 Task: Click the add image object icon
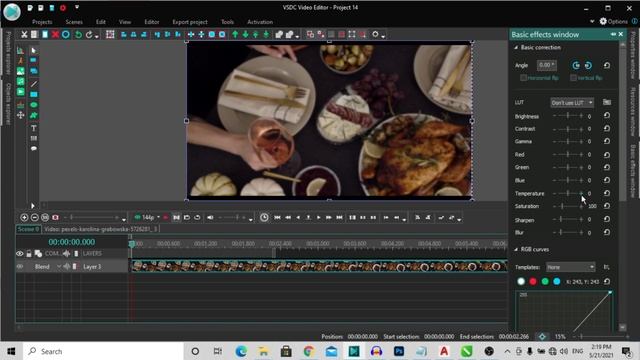(20, 71)
